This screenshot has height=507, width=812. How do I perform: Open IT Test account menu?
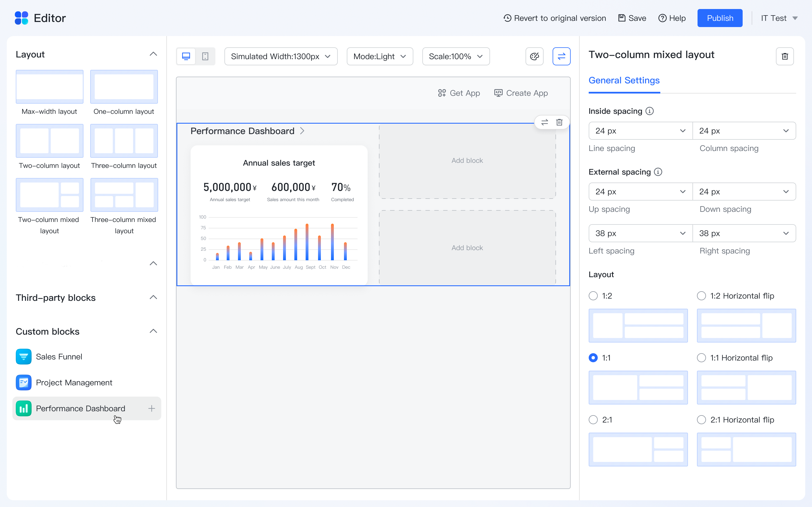point(778,18)
